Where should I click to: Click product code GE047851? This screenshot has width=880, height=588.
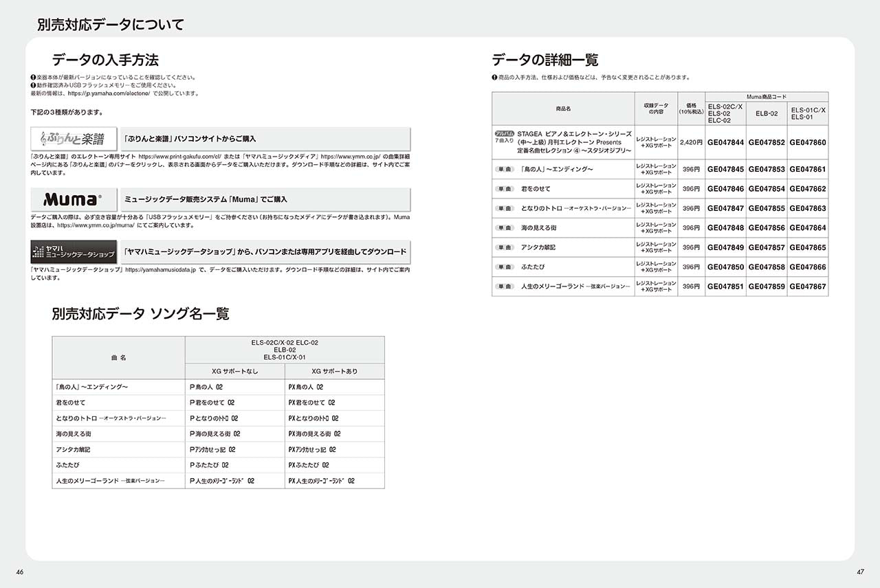pos(725,286)
